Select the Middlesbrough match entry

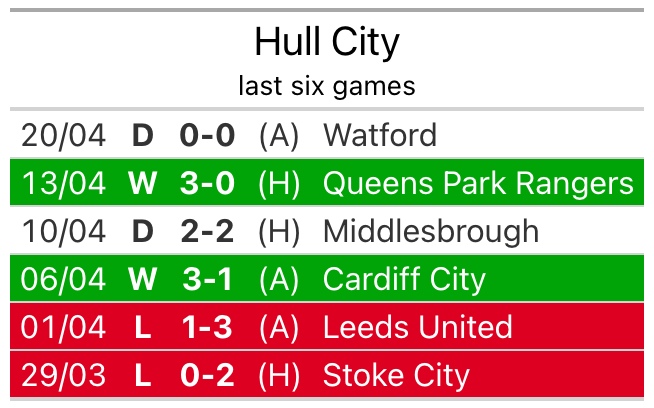431,231
